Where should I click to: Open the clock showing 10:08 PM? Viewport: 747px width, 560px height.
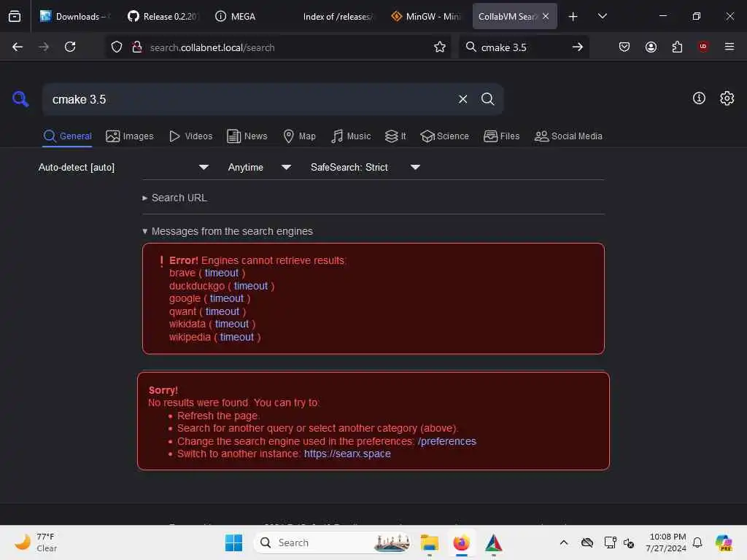(x=667, y=542)
